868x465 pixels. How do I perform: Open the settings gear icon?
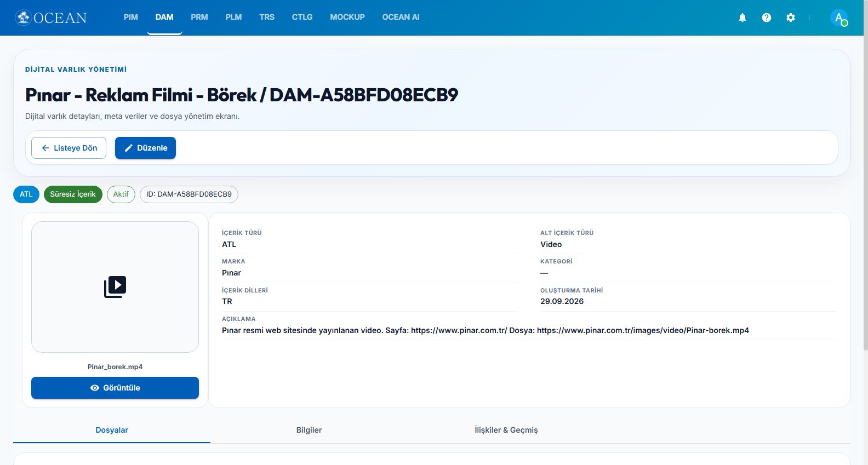coord(791,18)
